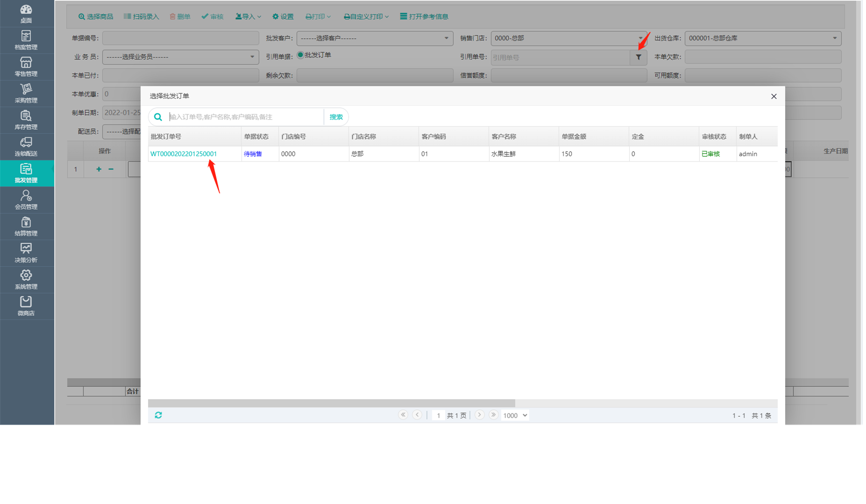
Task: Expand the 批发客户 dropdown
Action: point(375,38)
